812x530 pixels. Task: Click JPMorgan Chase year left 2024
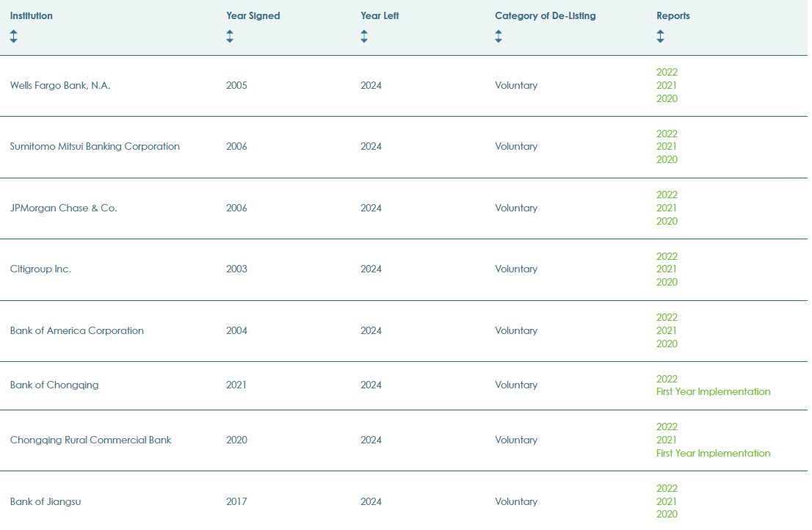[371, 208]
